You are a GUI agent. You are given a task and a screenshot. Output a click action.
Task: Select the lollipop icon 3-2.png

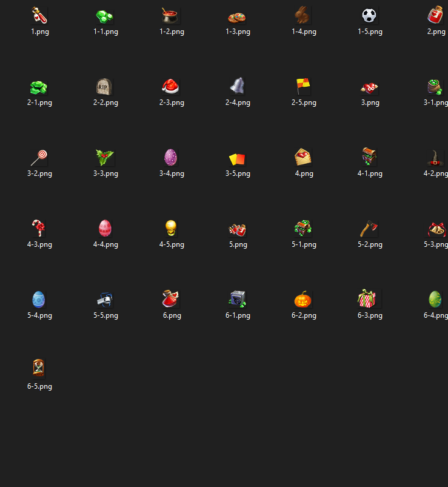pos(39,158)
